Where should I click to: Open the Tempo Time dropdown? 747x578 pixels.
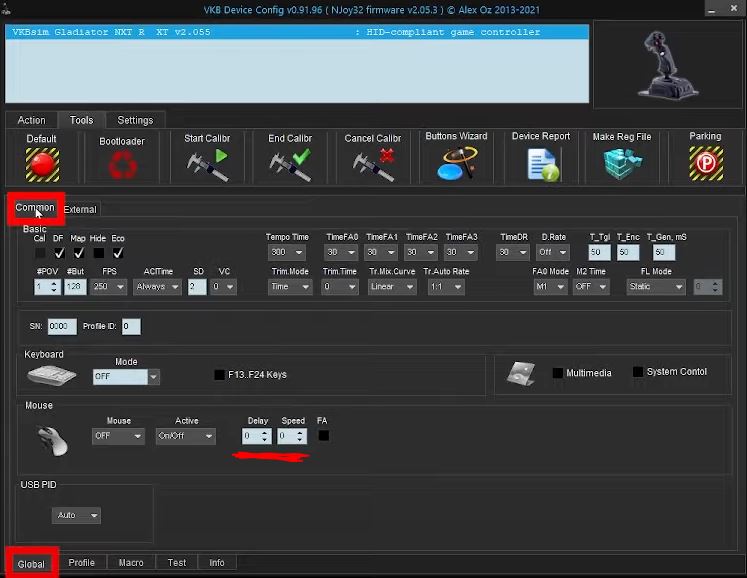287,252
